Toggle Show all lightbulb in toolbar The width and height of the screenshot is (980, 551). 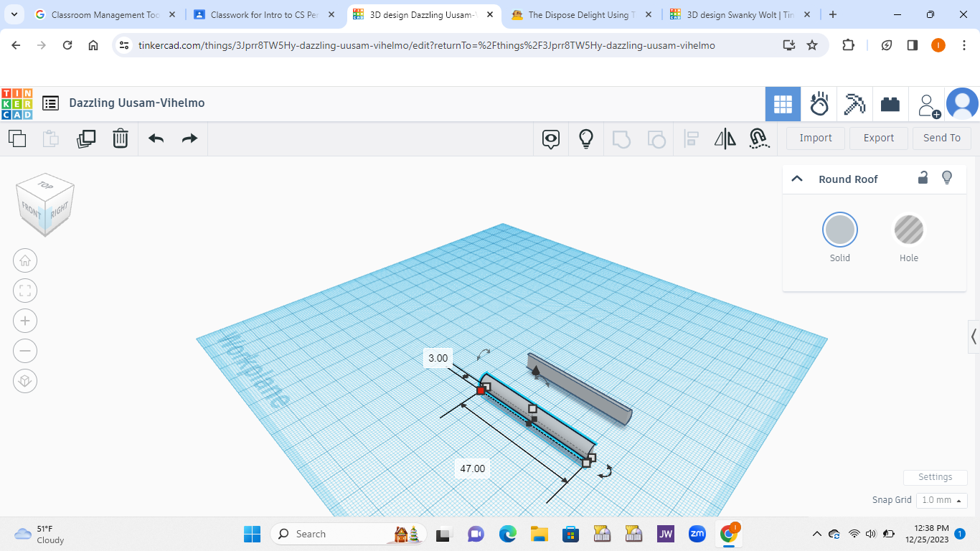click(x=586, y=138)
